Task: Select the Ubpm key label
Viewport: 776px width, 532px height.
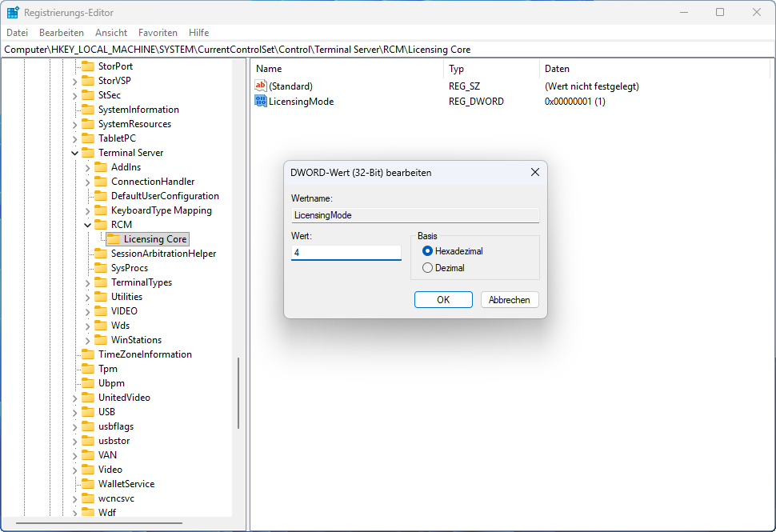Action: coord(111,383)
